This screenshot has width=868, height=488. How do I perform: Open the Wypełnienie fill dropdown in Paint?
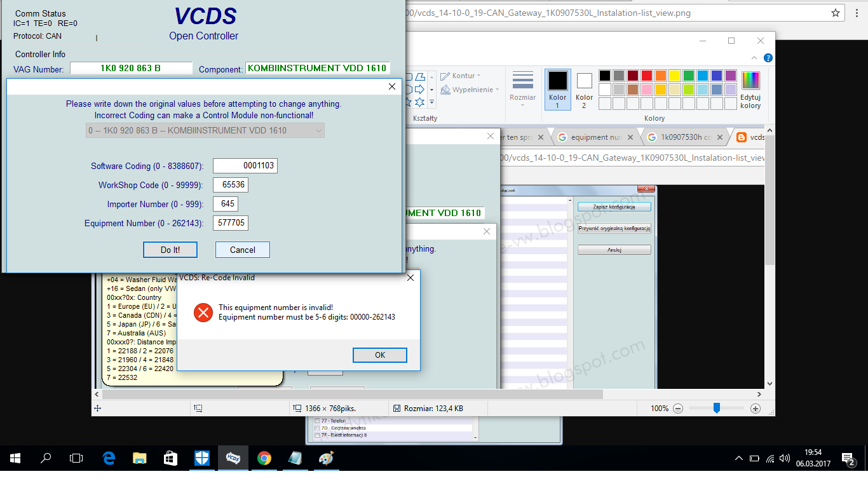[470, 90]
